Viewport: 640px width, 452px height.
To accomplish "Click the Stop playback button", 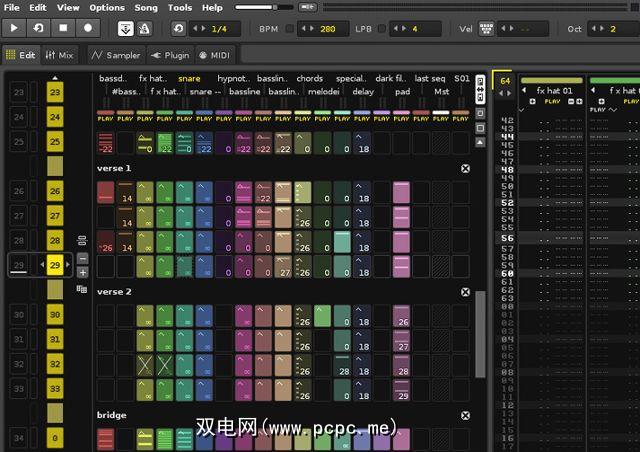I will coord(64,28).
